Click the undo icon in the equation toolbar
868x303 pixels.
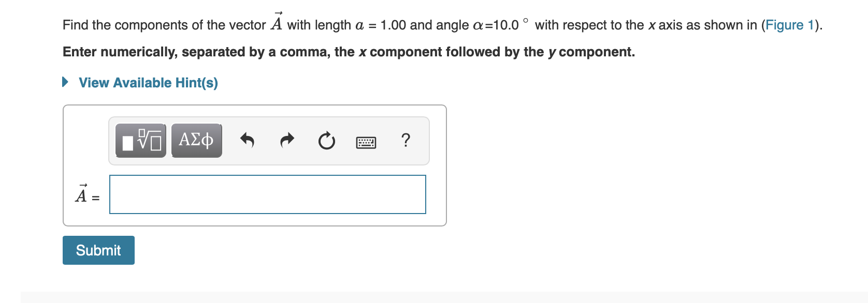click(x=247, y=140)
